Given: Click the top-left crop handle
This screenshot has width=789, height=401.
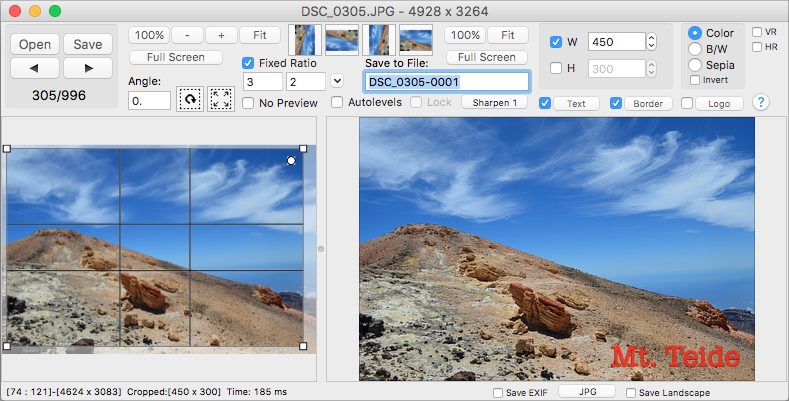Looking at the screenshot, I should pos(7,148).
